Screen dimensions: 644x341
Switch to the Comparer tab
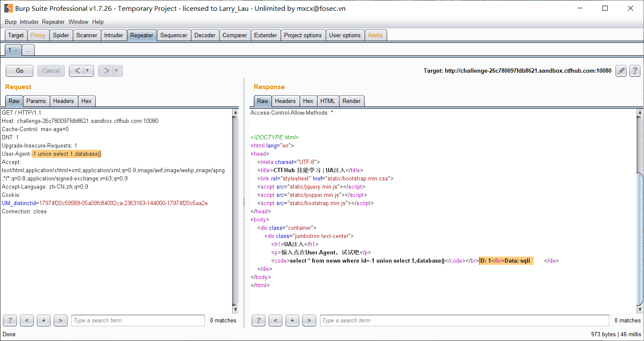pyautogui.click(x=235, y=35)
